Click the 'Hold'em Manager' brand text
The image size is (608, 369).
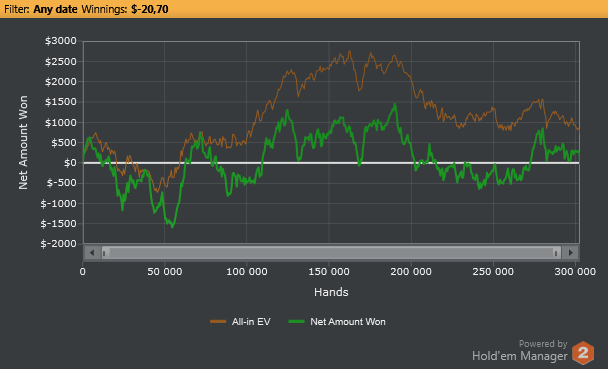pos(520,355)
